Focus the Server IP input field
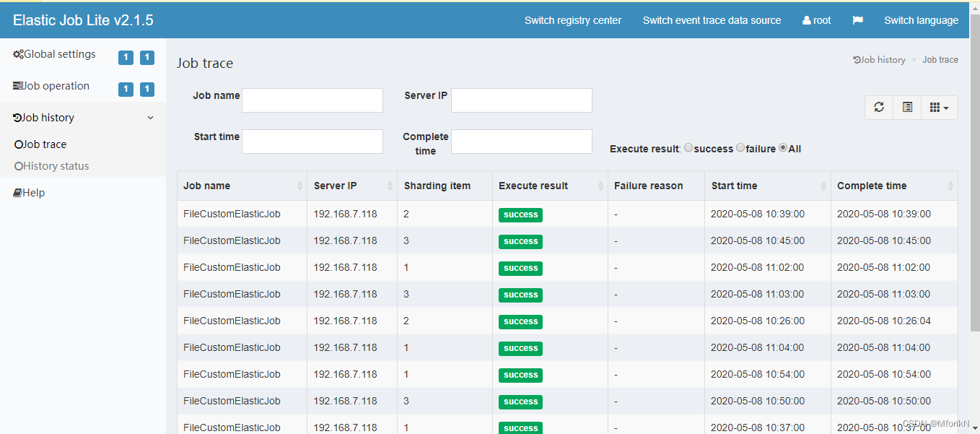980x434 pixels. coord(522,100)
